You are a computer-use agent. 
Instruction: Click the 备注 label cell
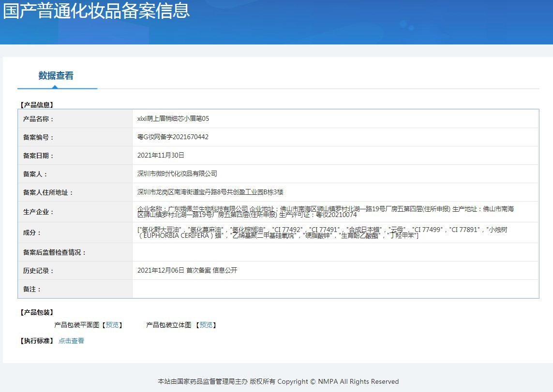pyautogui.click(x=75, y=289)
